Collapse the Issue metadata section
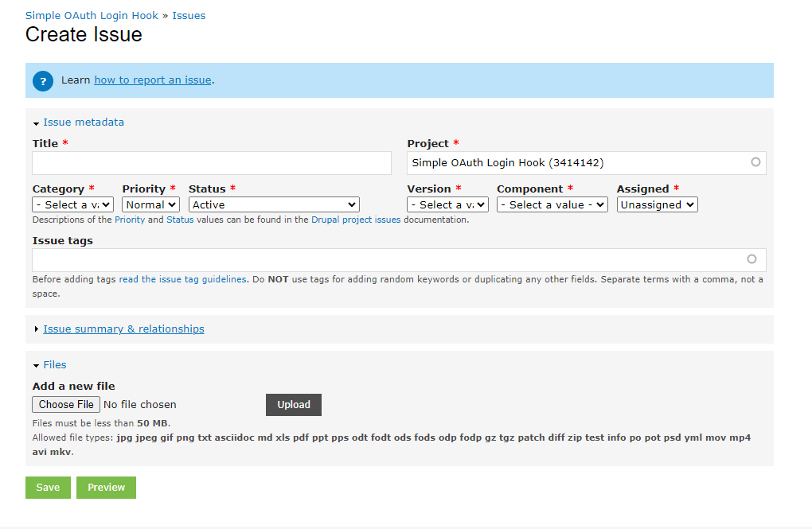This screenshot has height=529, width=812. pyautogui.click(x=83, y=123)
